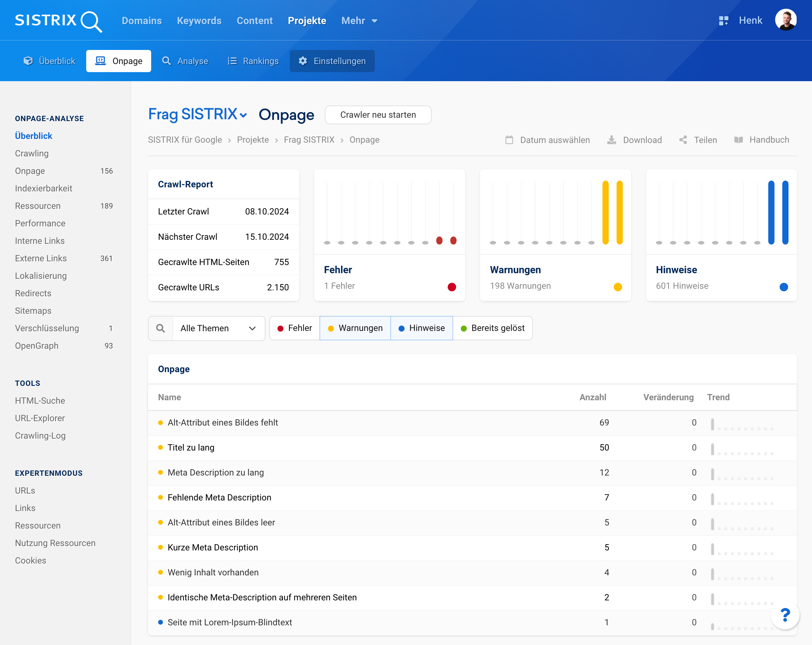The image size is (812, 645).
Task: Open the Meta Description zu lang row
Action: pos(472,473)
